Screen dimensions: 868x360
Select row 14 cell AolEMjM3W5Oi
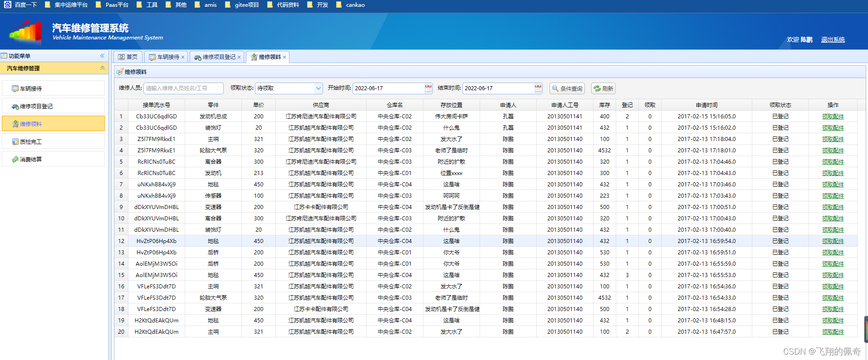(x=157, y=264)
